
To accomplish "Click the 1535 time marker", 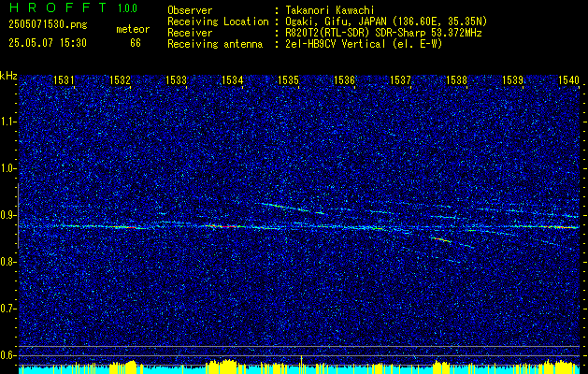I will (288, 79).
